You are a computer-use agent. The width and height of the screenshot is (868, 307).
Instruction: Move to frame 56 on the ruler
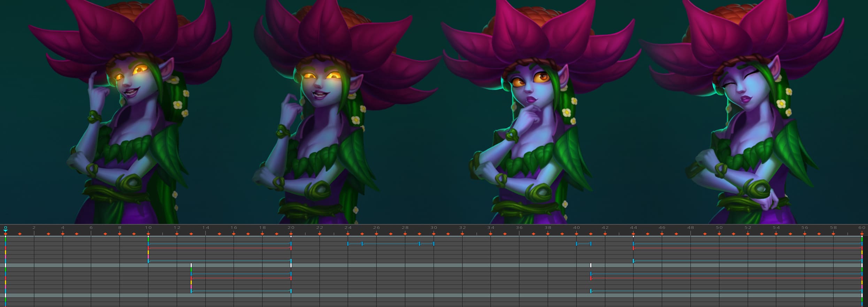point(805,227)
